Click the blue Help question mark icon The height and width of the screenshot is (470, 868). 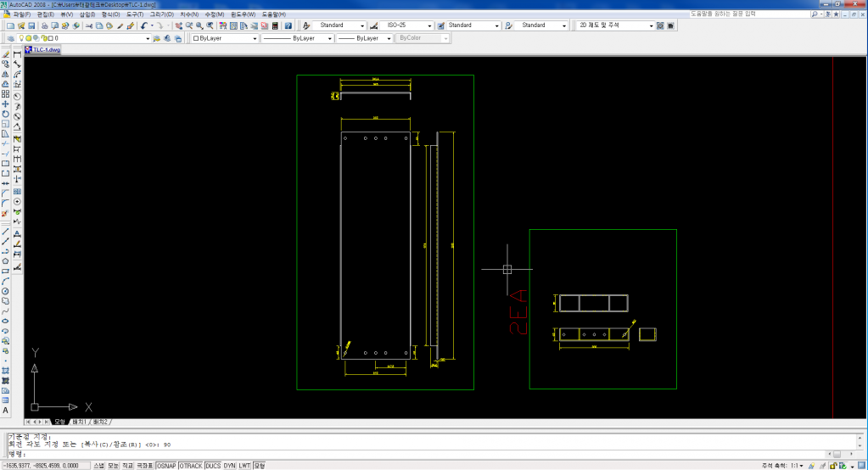(x=288, y=26)
